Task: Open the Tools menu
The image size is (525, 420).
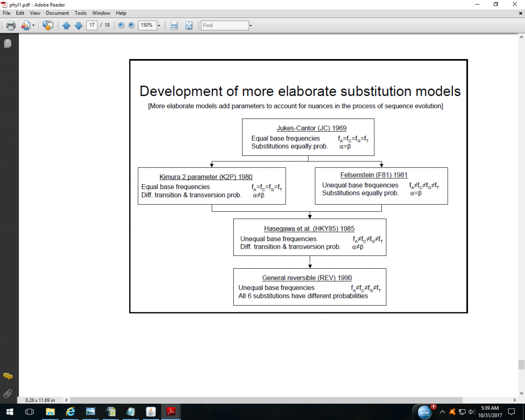Action: pyautogui.click(x=80, y=13)
